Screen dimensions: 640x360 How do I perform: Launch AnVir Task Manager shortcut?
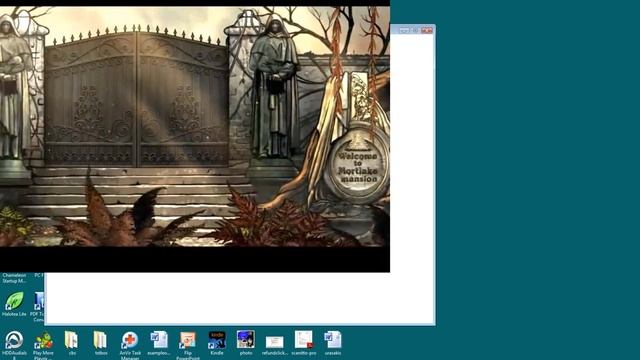[130, 344]
